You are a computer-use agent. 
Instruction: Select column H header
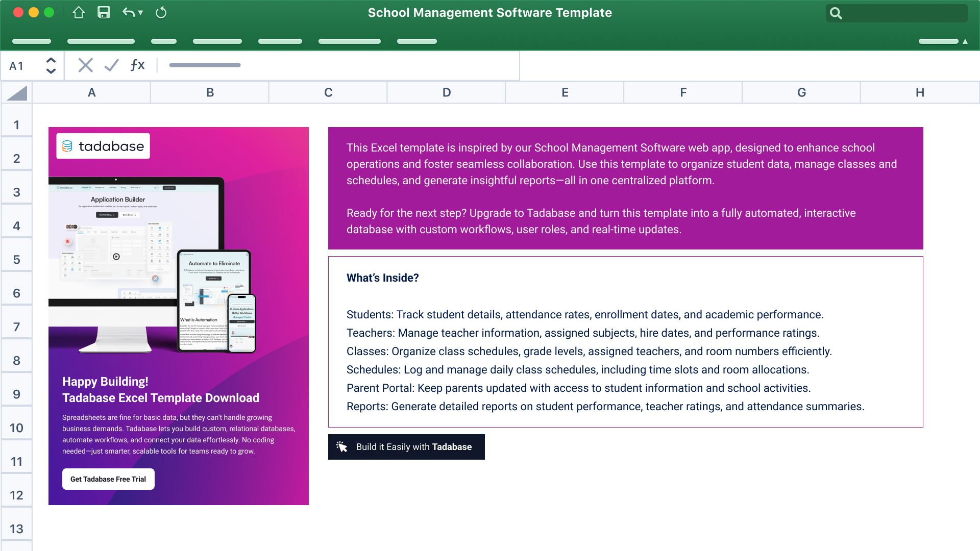point(920,93)
